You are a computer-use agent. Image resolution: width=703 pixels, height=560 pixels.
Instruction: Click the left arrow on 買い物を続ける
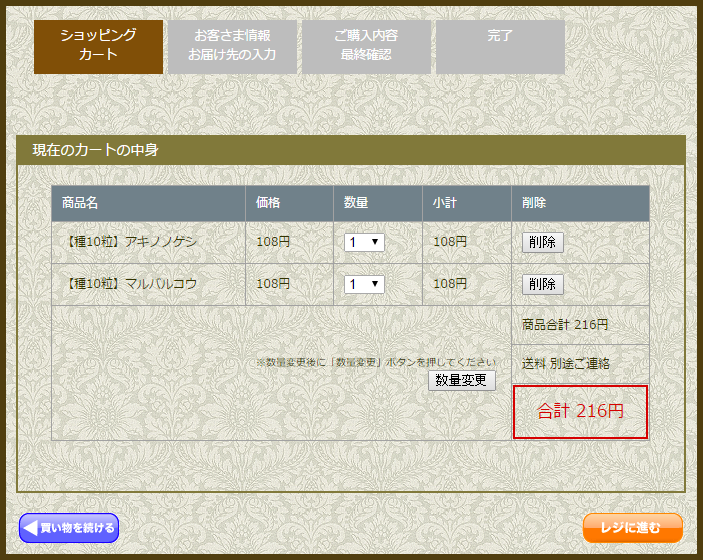[x=30, y=528]
